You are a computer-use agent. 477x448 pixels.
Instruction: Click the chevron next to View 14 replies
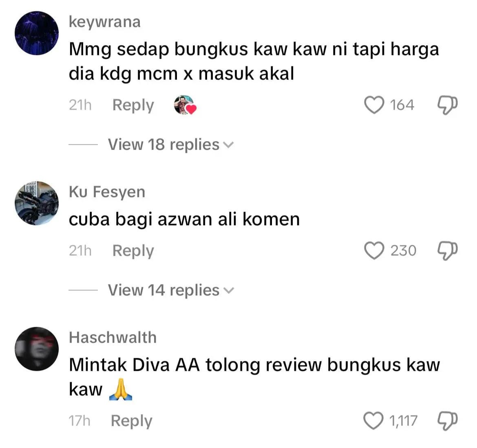pyautogui.click(x=228, y=291)
